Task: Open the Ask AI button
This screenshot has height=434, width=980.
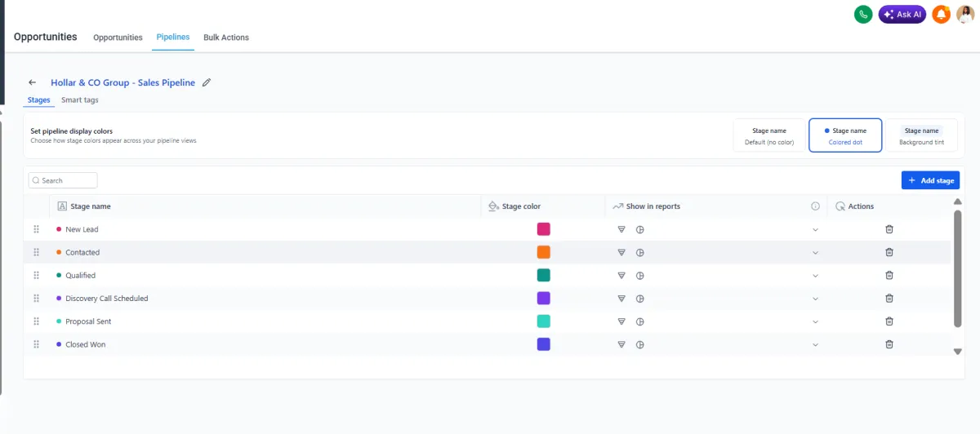Action: coord(902,14)
